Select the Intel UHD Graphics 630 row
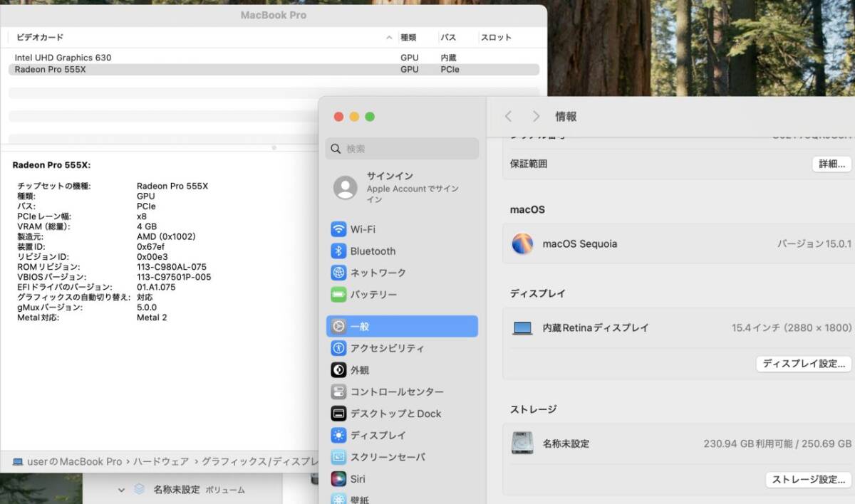This screenshot has width=855, height=504. 274,58
